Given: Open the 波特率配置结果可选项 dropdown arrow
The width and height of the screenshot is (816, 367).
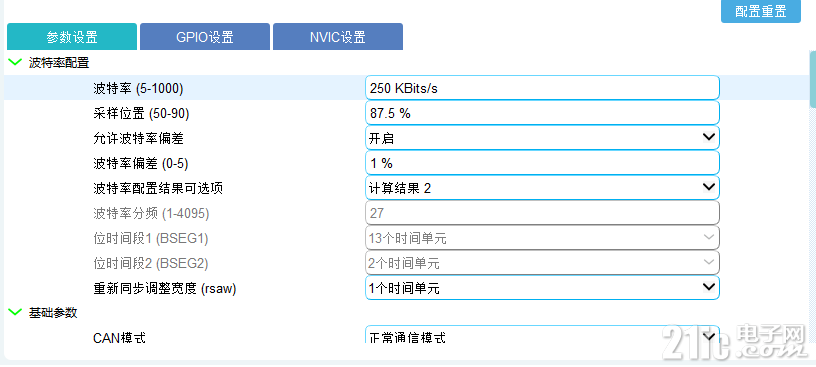Looking at the screenshot, I should 709,187.
